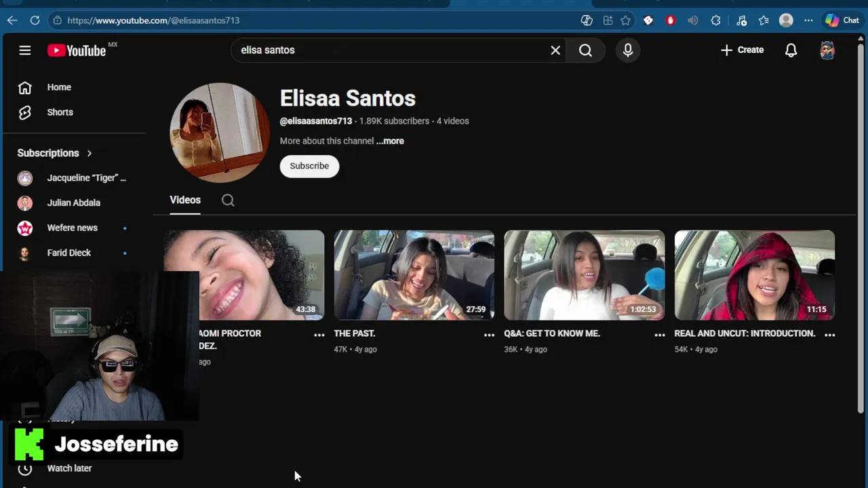Click the Elisaa Santos channel name

[348, 98]
